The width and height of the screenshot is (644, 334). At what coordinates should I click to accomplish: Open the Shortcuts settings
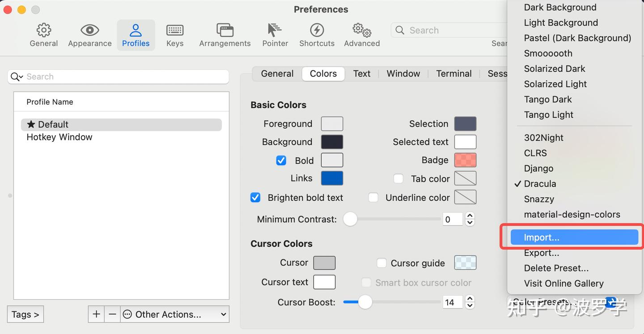point(317,35)
